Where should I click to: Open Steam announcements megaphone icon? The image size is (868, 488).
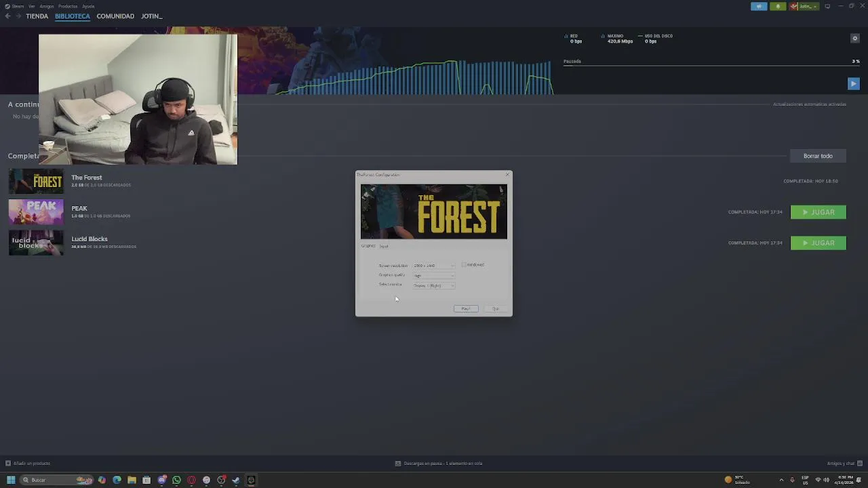[x=759, y=6]
